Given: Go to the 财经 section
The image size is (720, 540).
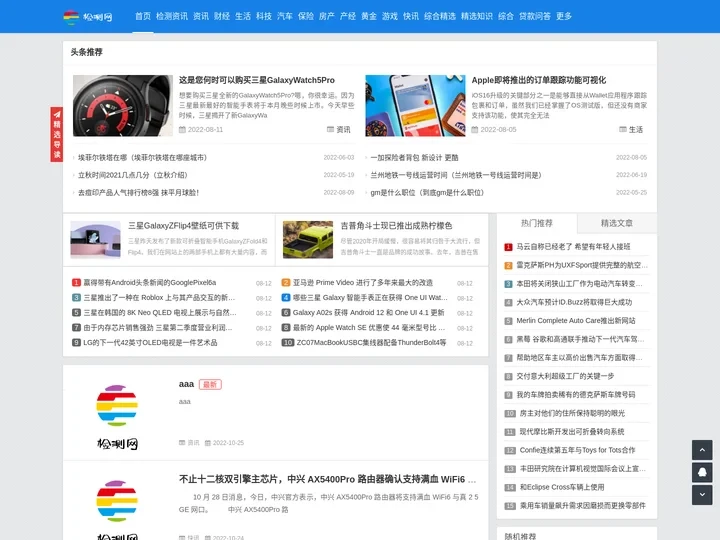Looking at the screenshot, I should pos(222,16).
